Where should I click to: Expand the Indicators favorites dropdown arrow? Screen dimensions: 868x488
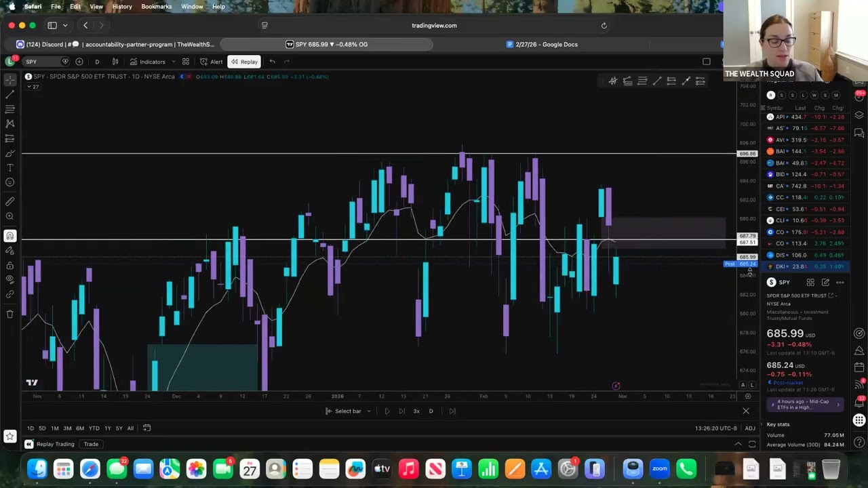click(x=174, y=62)
